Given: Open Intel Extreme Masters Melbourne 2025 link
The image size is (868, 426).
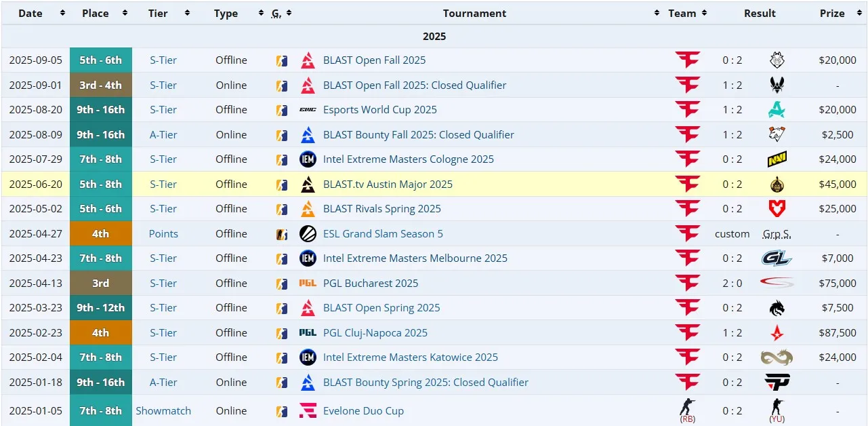Looking at the screenshot, I should (x=415, y=258).
